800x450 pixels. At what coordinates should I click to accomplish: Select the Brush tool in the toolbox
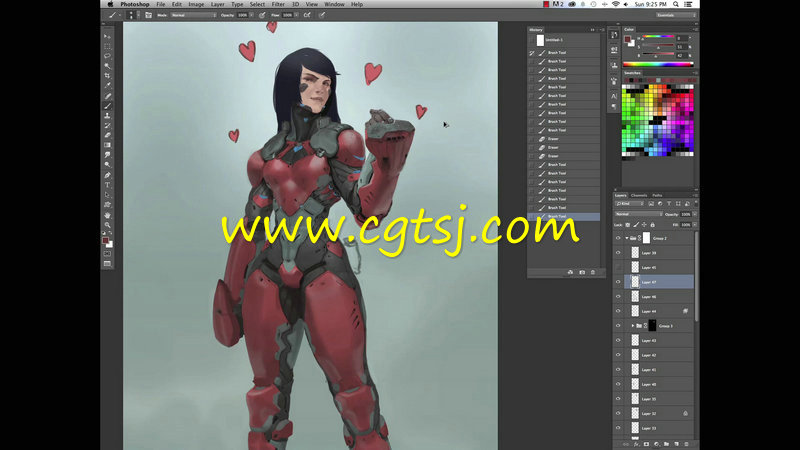[x=107, y=106]
